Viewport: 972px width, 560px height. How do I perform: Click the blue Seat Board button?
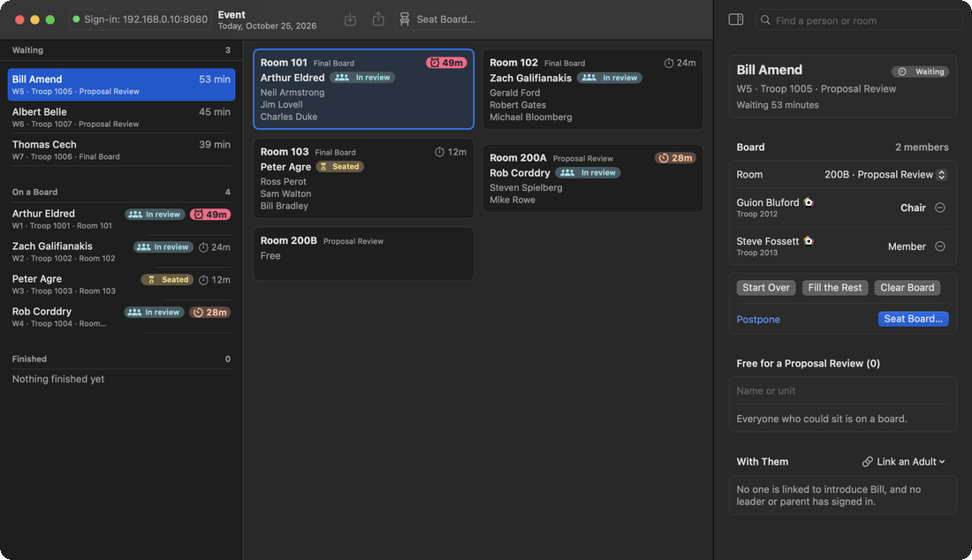pos(913,319)
